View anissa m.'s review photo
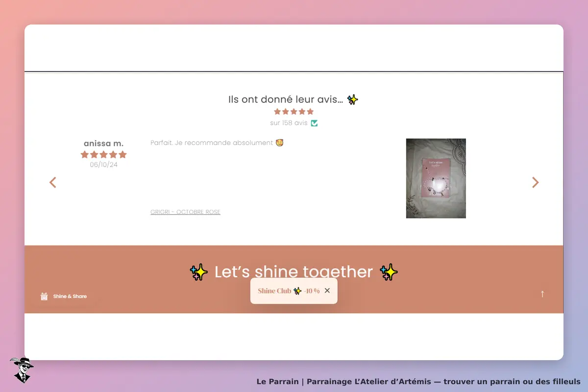The width and height of the screenshot is (588, 392). [436, 178]
